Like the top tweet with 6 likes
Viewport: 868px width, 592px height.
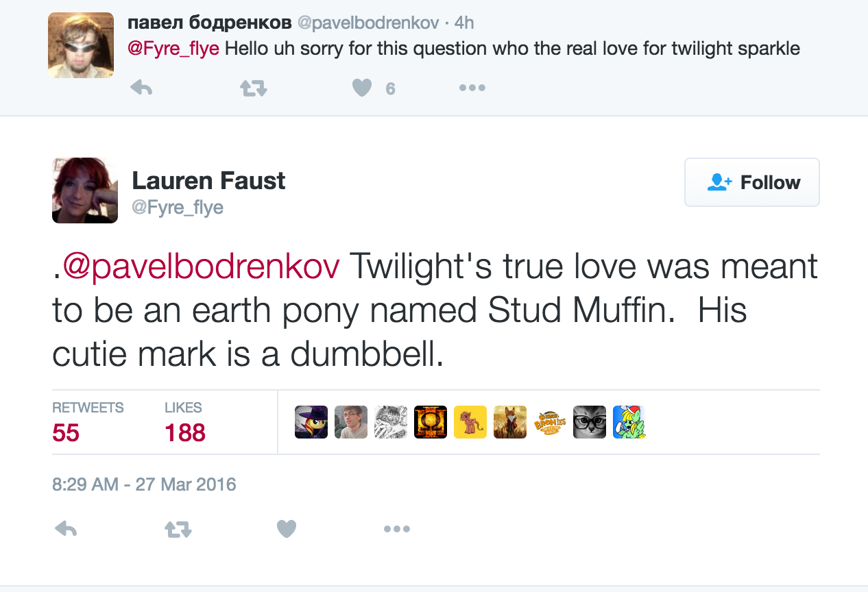pyautogui.click(x=362, y=88)
